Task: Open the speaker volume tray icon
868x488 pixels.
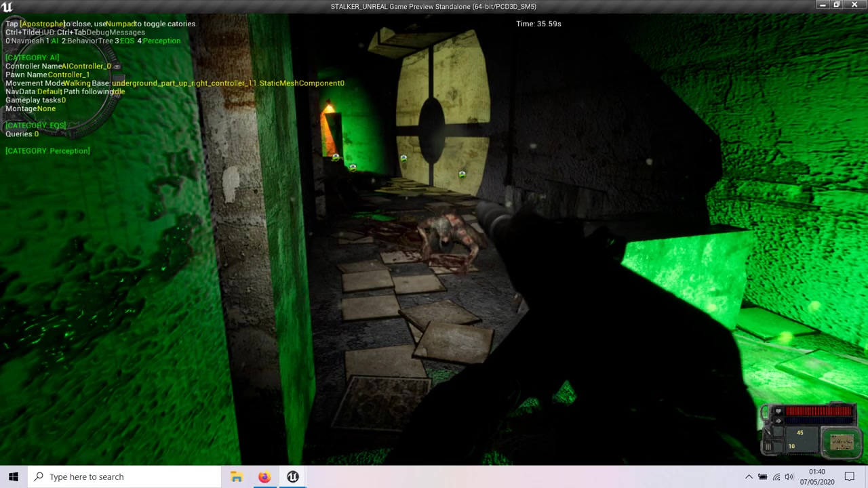Action: tap(789, 476)
